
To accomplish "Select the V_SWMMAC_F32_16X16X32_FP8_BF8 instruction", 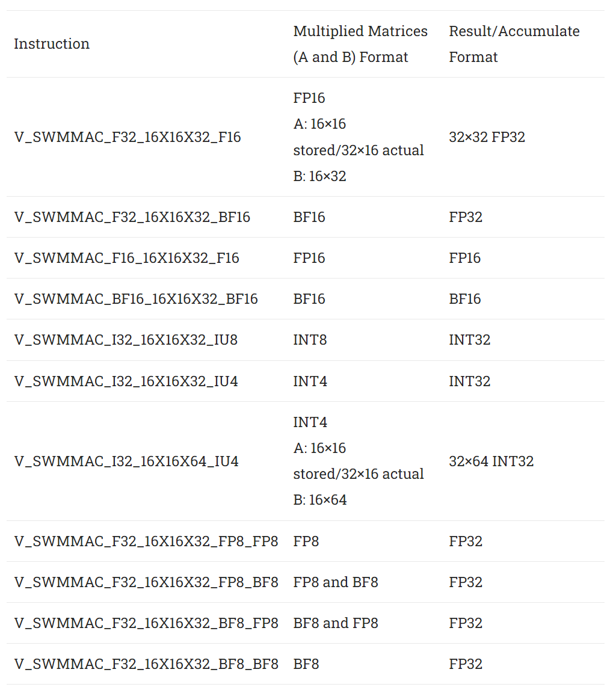I will click(146, 582).
